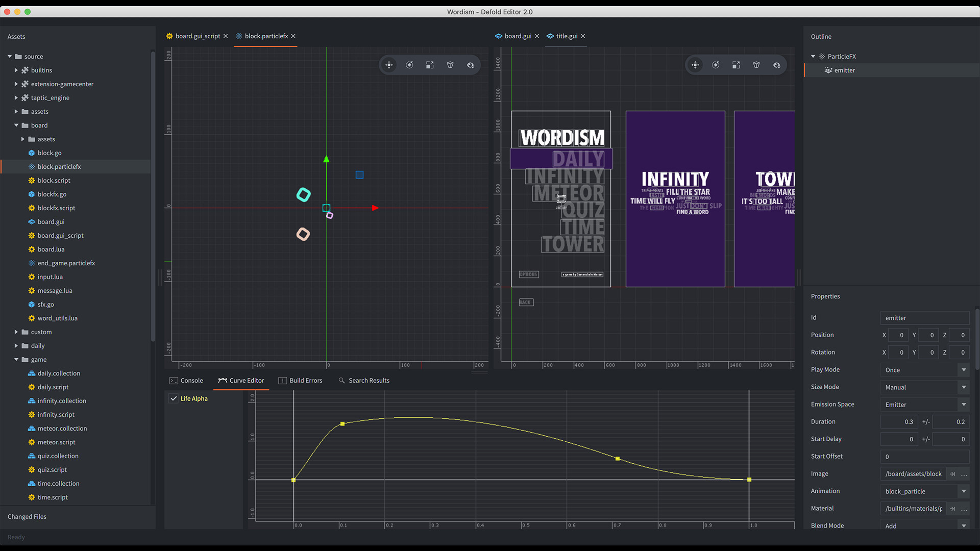Open the Animation dropdown showing block_particle

point(924,491)
